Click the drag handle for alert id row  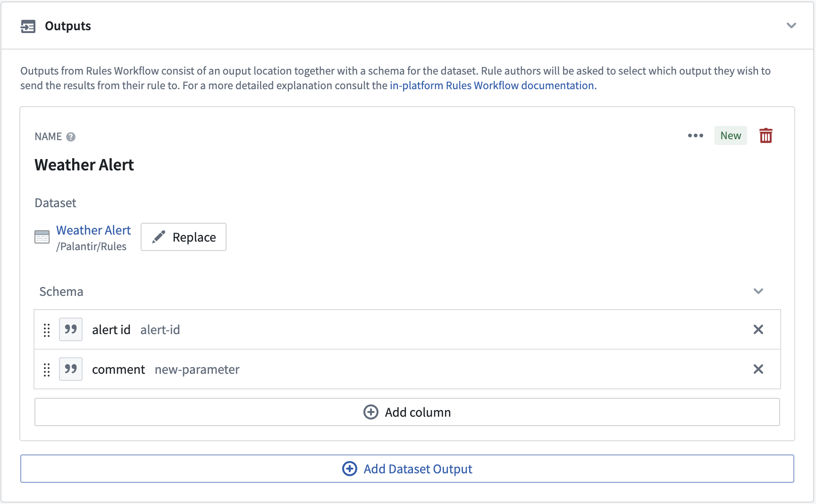(x=47, y=330)
